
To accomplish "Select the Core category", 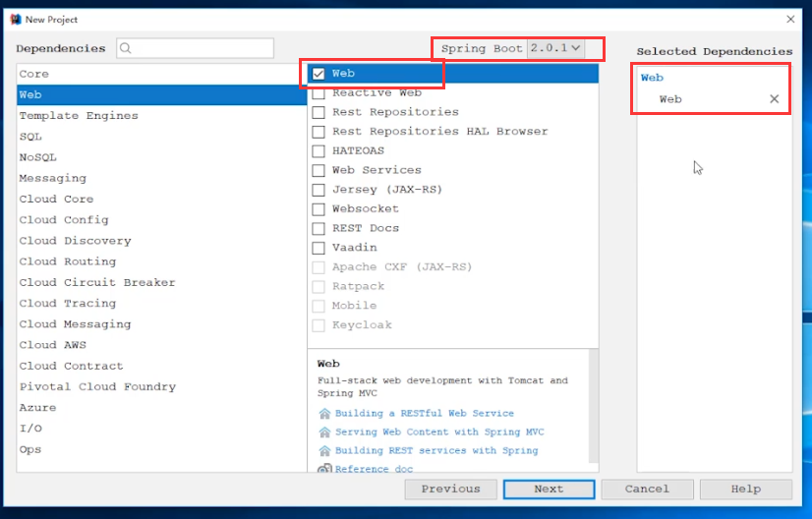I will tap(161, 74).
